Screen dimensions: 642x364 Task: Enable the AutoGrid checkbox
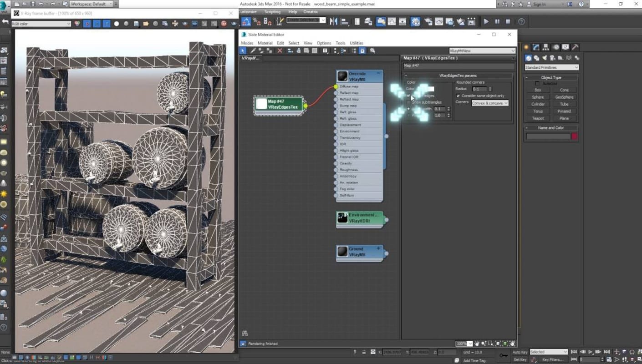(537, 84)
